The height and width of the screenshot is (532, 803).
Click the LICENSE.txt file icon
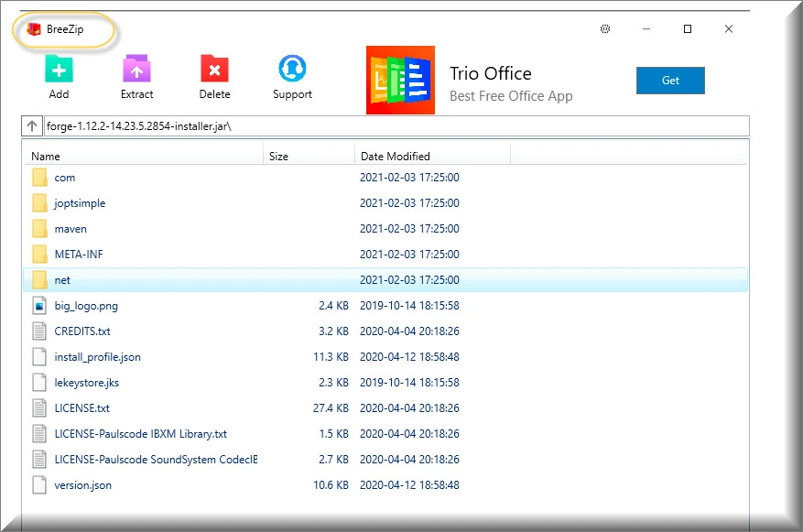(39, 408)
